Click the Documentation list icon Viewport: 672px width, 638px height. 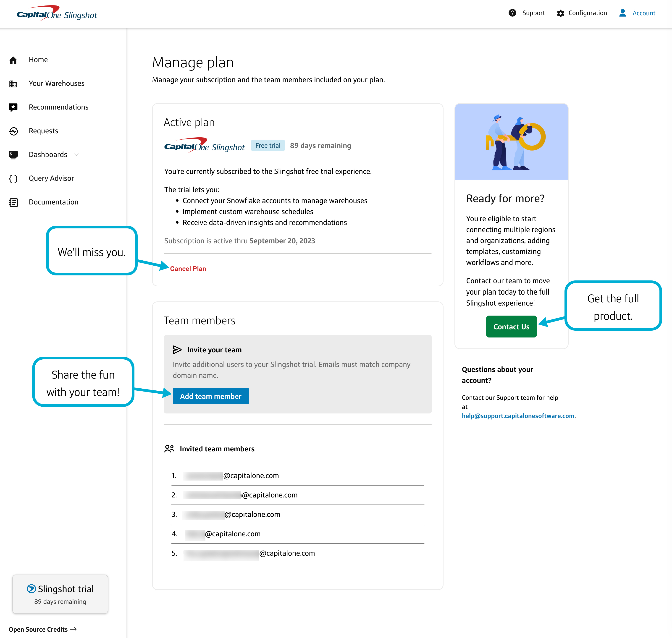13,203
